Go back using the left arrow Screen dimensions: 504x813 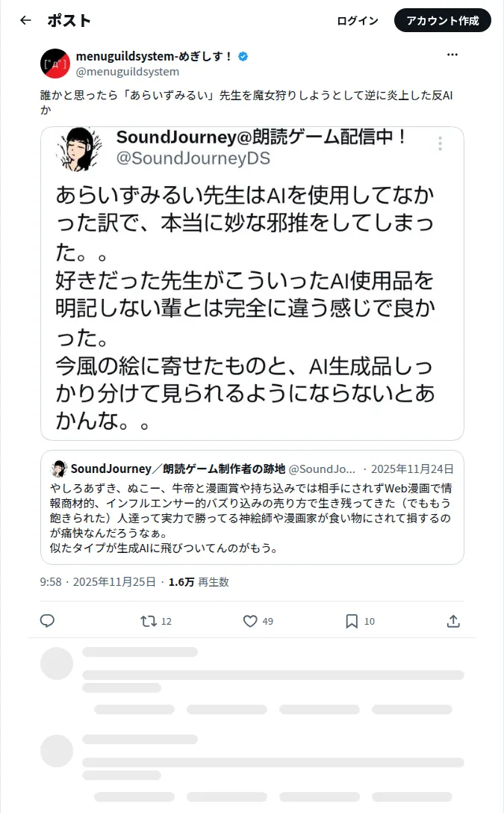25,20
